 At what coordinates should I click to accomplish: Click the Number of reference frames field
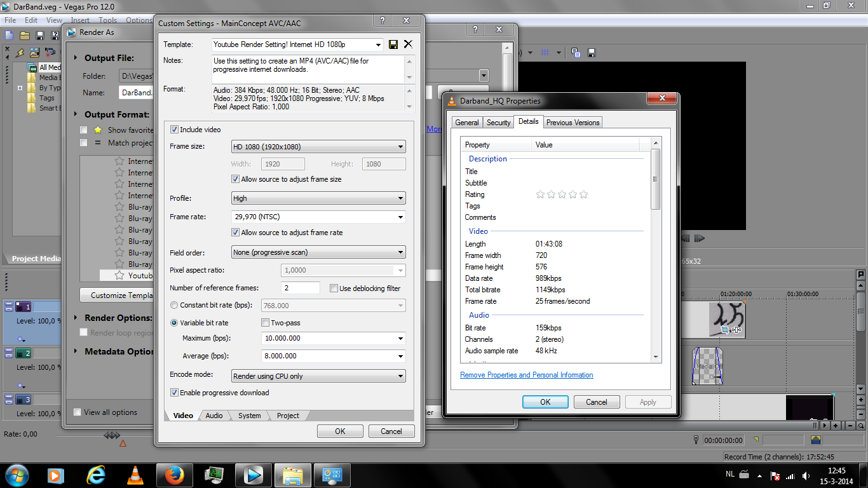click(x=300, y=288)
